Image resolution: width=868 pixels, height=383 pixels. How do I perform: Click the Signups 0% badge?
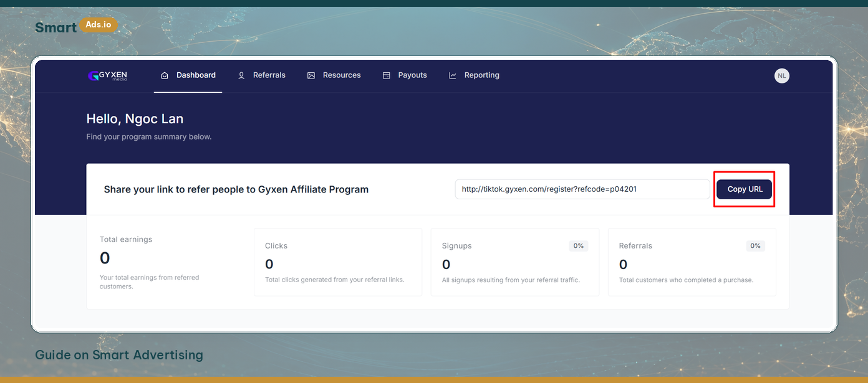pyautogui.click(x=579, y=246)
